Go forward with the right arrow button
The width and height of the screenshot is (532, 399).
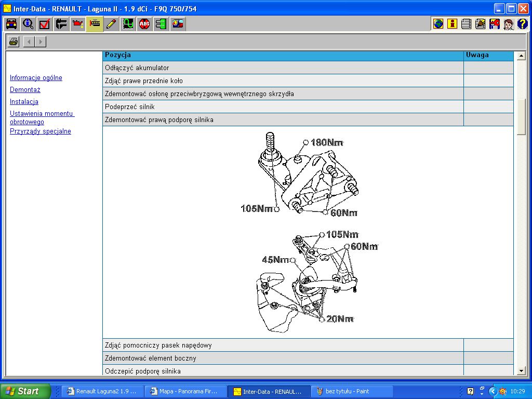pyautogui.click(x=41, y=42)
